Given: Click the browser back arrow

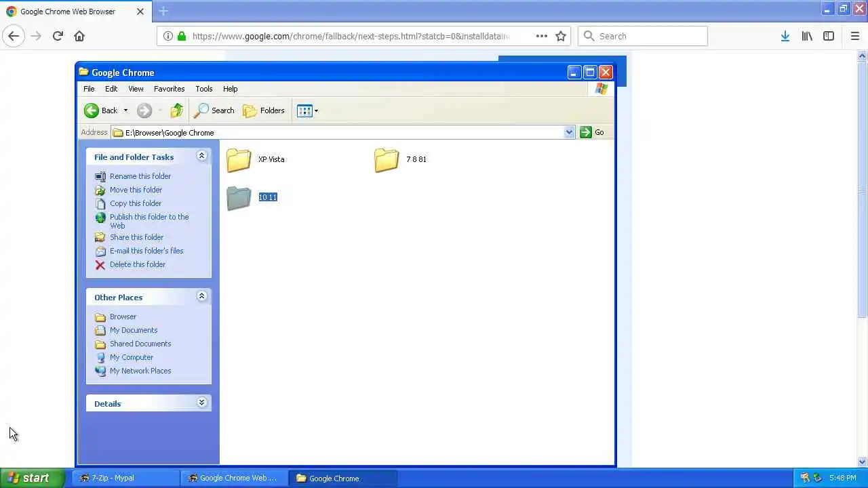Looking at the screenshot, I should pyautogui.click(x=14, y=36).
